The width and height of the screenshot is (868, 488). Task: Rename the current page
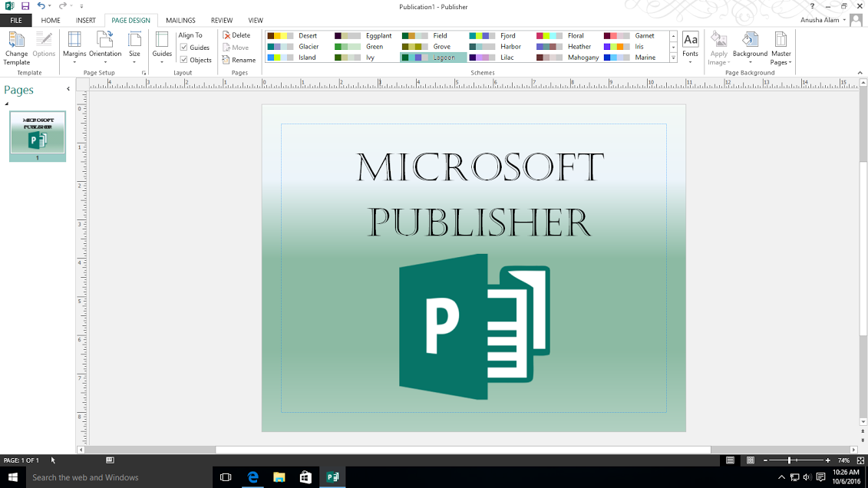[x=239, y=60]
